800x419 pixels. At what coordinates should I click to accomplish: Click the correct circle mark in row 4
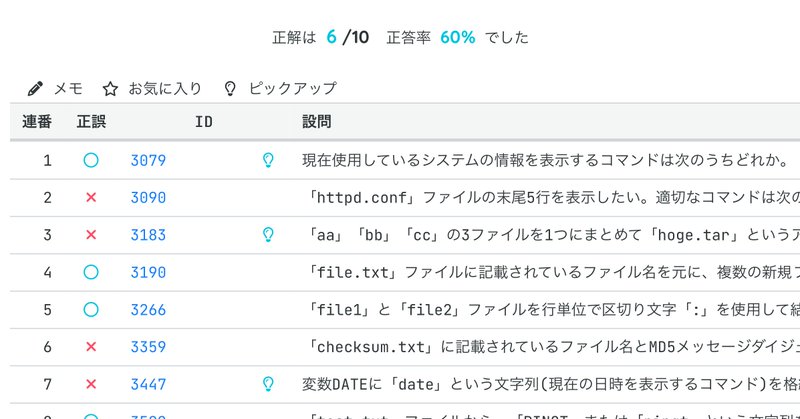91,272
